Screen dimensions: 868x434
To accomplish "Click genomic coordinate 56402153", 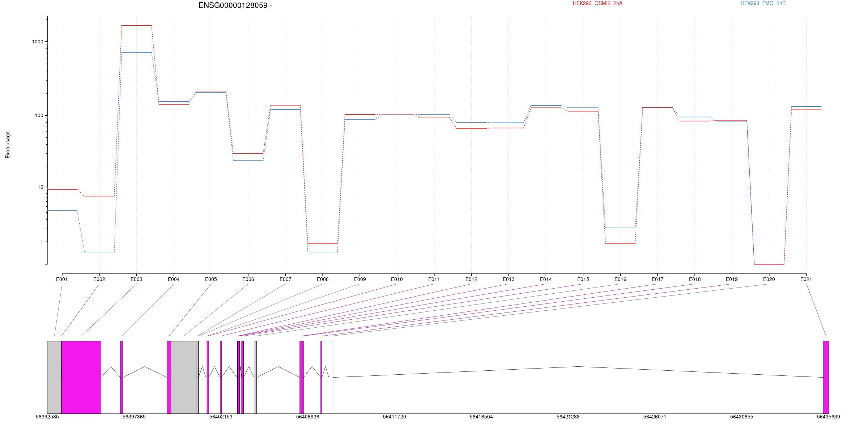I will pyautogui.click(x=221, y=417).
